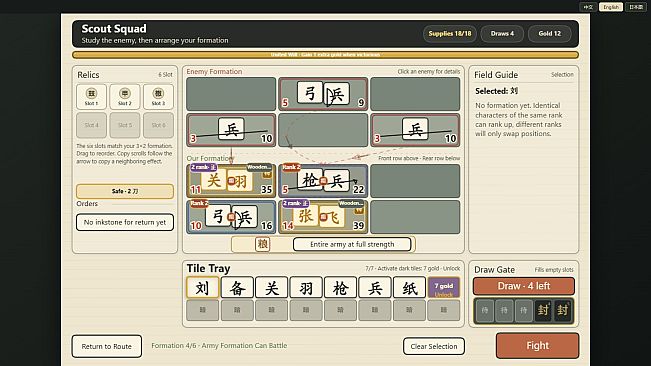Screen dimensions: 651x366
Task: Click the Wooden badge on 张飞 unit
Action: coord(351,203)
